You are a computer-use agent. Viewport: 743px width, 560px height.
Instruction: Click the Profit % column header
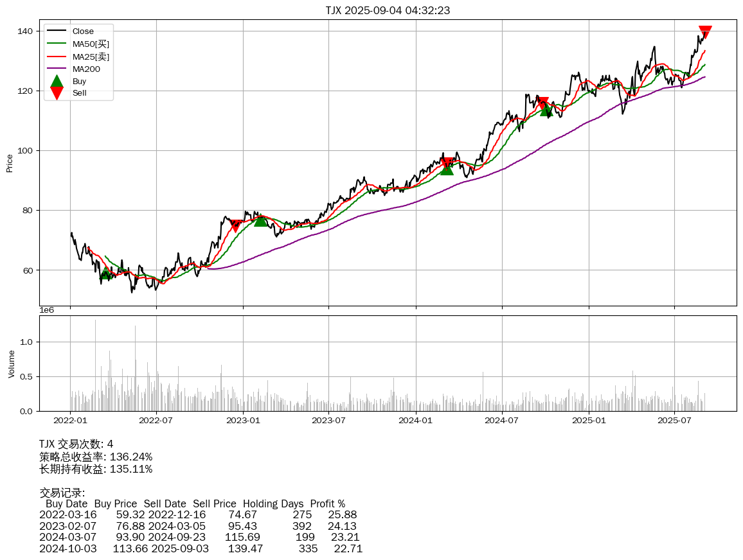[327, 503]
